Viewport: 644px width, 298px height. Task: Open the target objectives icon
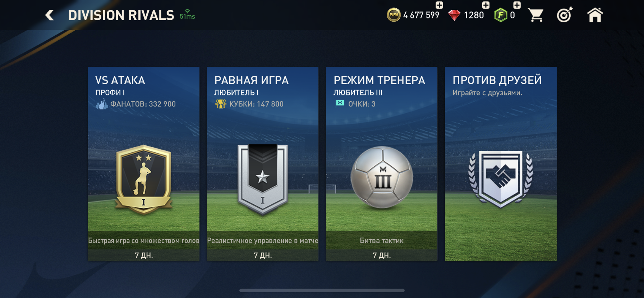tap(565, 15)
